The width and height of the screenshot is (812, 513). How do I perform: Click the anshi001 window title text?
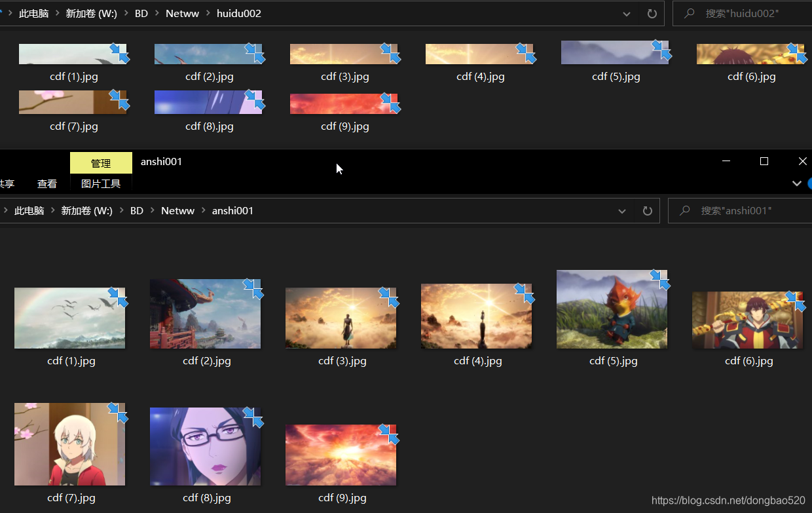[x=161, y=161]
